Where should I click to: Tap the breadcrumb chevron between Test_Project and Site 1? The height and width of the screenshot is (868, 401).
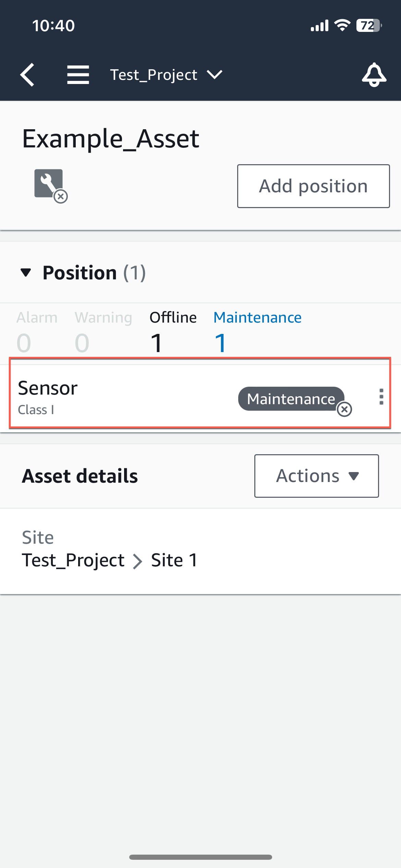click(139, 560)
